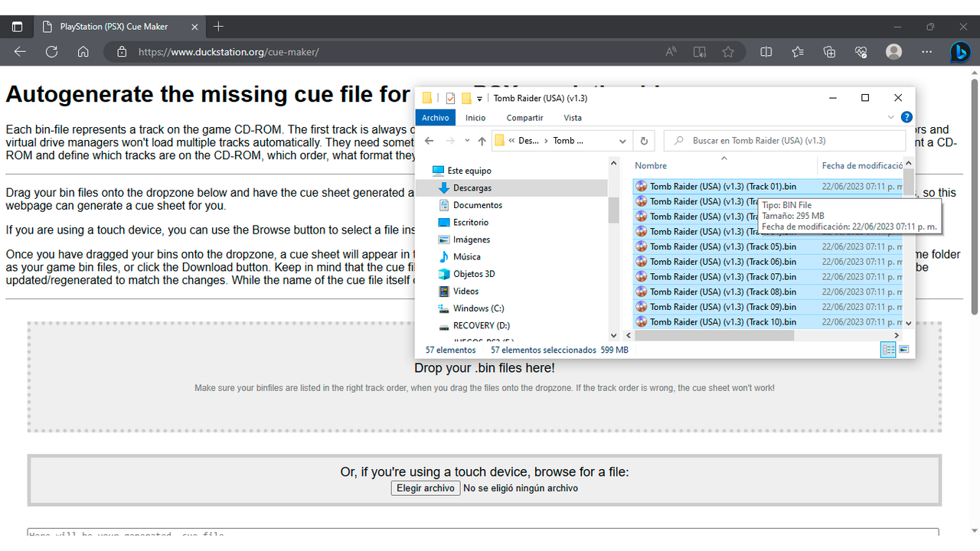Switch to the Vista ribbon tab

[x=573, y=118]
